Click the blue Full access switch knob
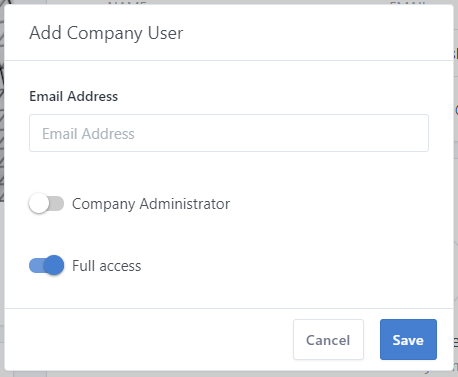The width and height of the screenshot is (458, 377). pos(54,265)
